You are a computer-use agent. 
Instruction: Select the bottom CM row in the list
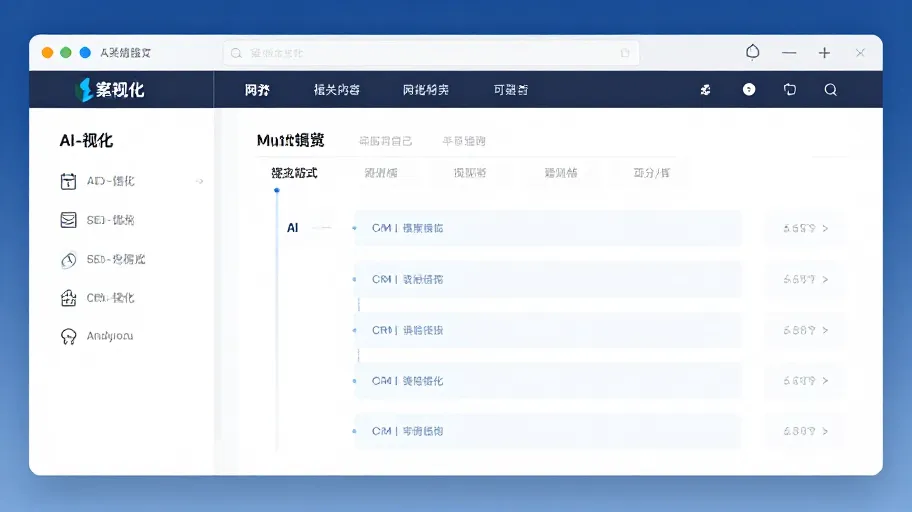point(547,431)
